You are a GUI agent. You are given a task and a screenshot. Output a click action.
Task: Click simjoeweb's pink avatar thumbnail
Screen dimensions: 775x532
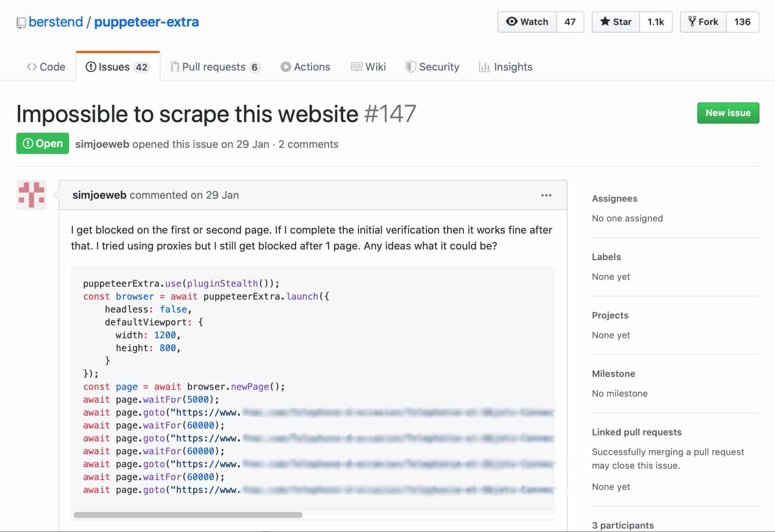(x=31, y=195)
